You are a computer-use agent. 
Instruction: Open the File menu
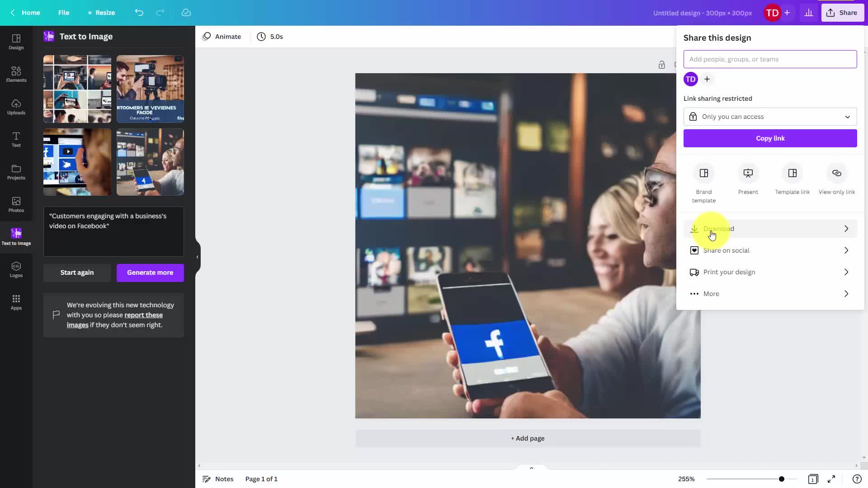click(64, 13)
